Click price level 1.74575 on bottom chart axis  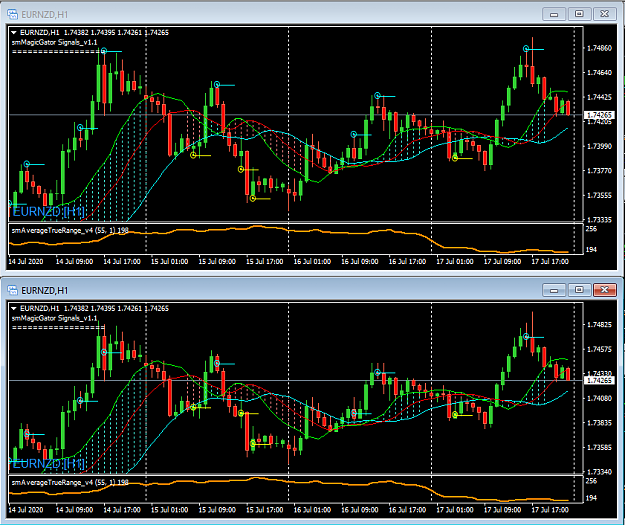pos(599,349)
